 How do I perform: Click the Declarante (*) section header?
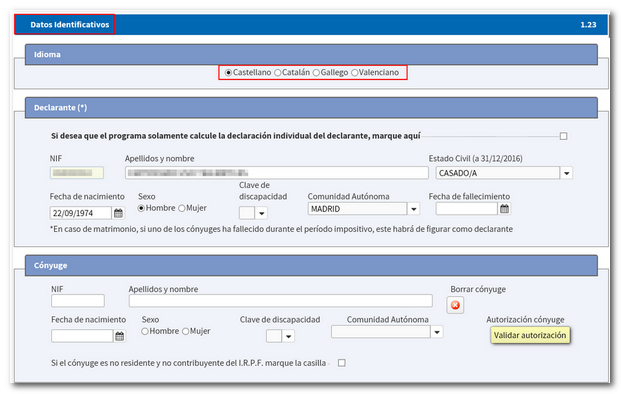[311, 108]
